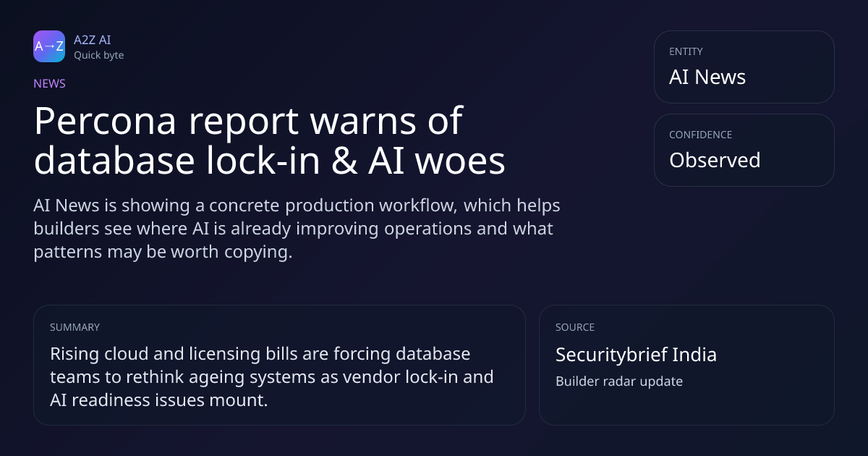Click the Observed confidence value

pyautogui.click(x=715, y=160)
